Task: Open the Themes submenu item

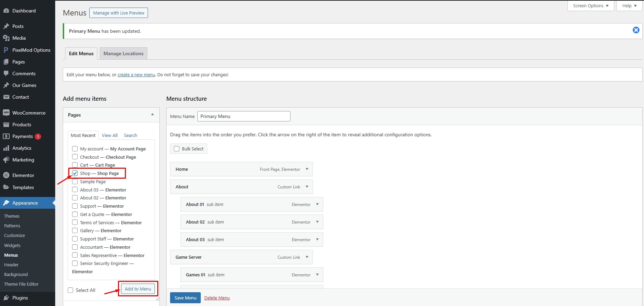Action: [x=12, y=216]
